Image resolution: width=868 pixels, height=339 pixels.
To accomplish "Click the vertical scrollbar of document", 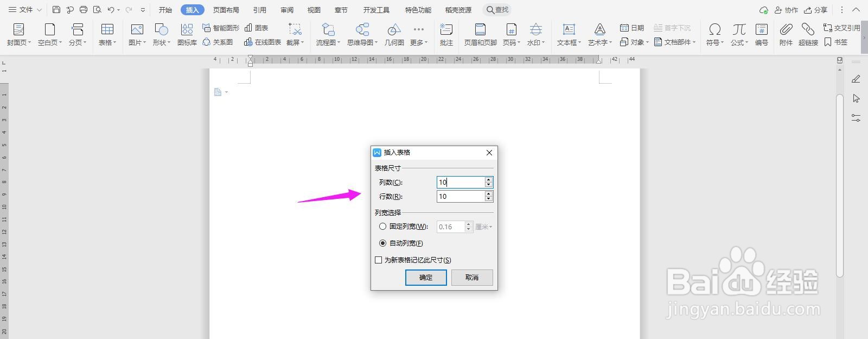I will [x=840, y=185].
